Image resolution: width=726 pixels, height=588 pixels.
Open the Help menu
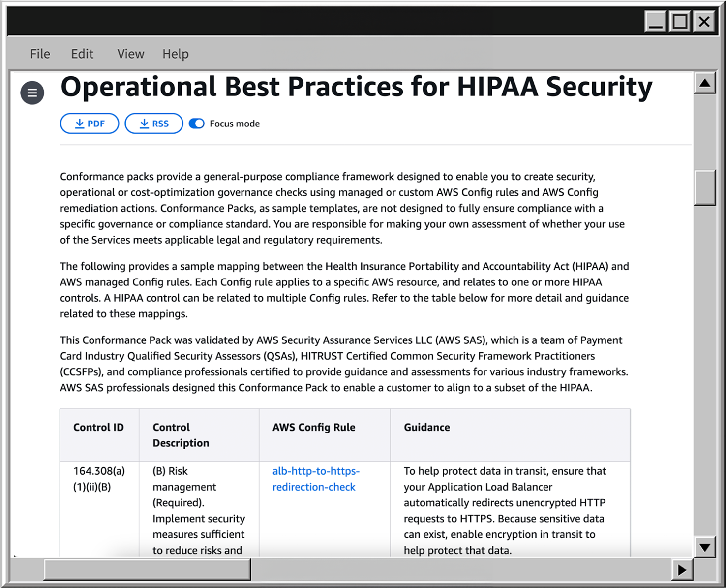(176, 54)
